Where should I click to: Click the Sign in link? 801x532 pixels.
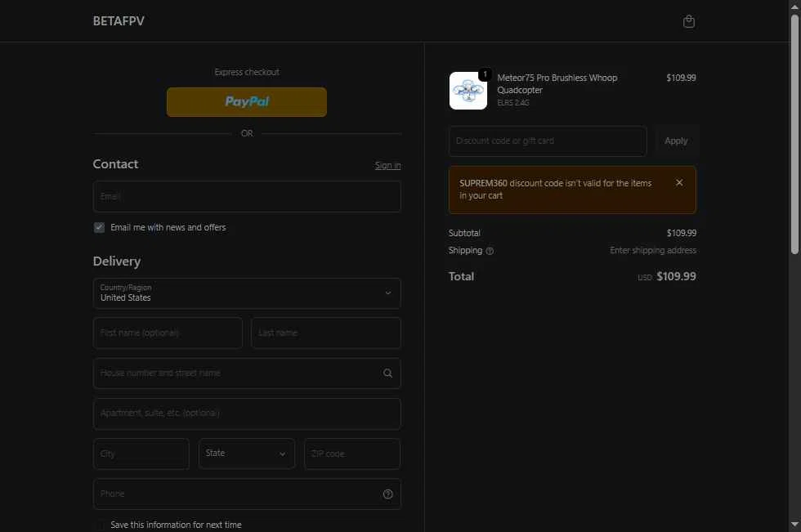point(387,165)
